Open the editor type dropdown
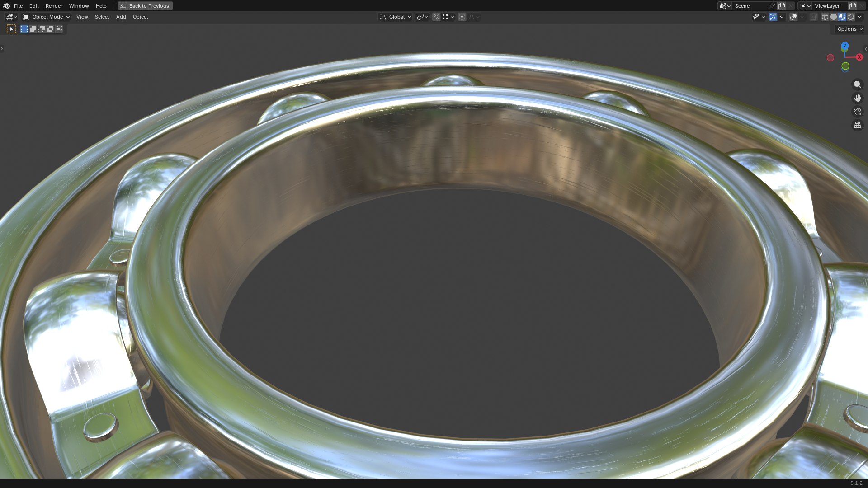Image resolution: width=868 pixels, height=488 pixels. [x=11, y=17]
